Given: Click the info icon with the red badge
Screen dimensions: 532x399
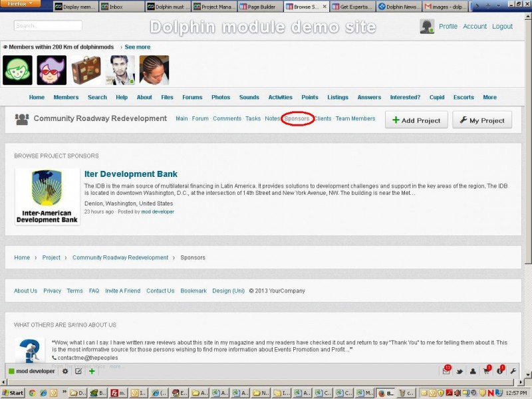Looking at the screenshot, I should (x=500, y=371).
